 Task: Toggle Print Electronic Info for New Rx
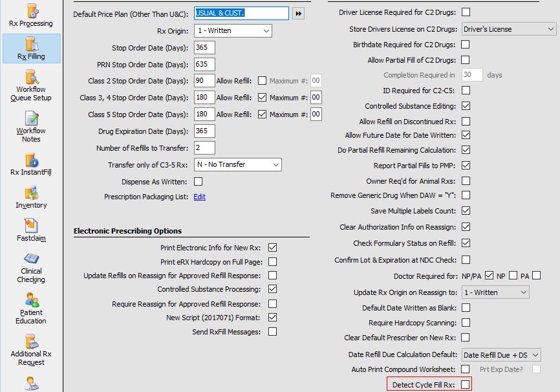[x=272, y=247]
